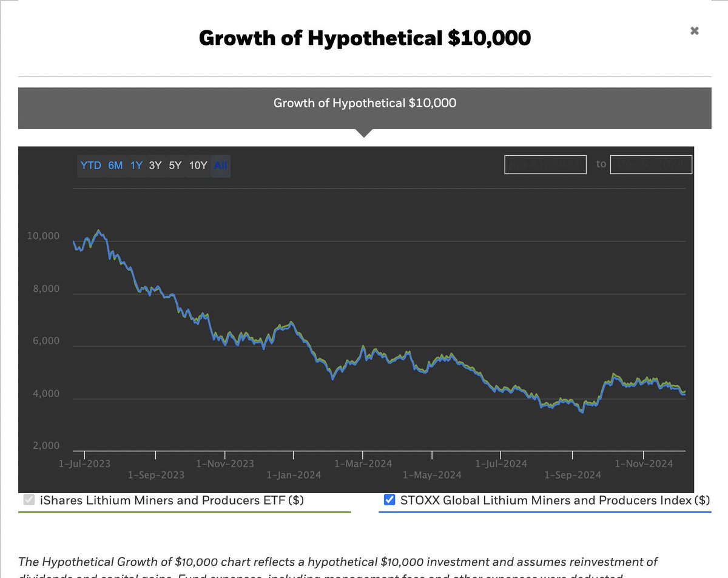This screenshot has width=728, height=578.
Task: Click the 1-Sep-2023 axis label
Action: point(156,475)
